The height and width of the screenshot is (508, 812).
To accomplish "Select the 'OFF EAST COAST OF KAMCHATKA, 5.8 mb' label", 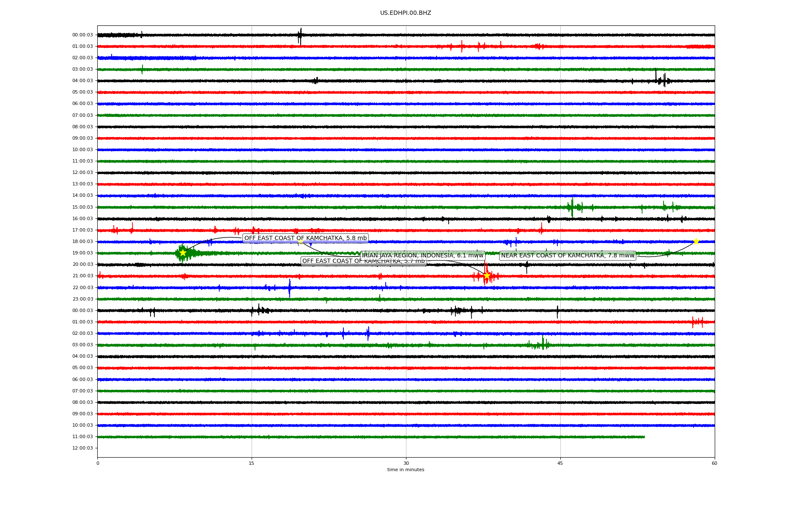I will (x=305, y=238).
